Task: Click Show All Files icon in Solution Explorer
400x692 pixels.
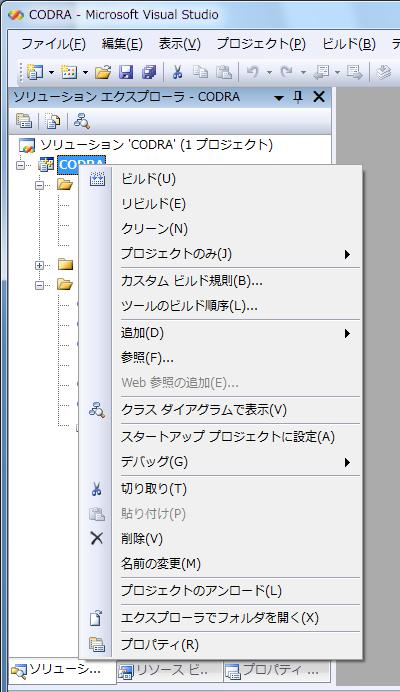Action: (x=53, y=121)
